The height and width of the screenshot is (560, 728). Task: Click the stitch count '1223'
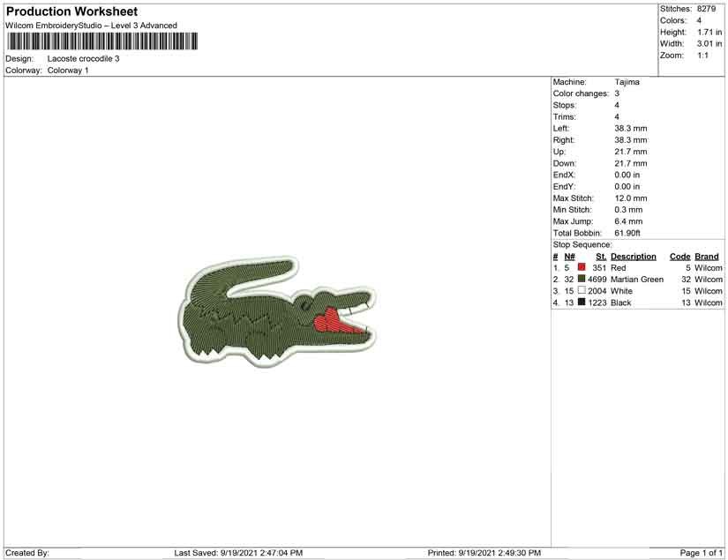pyautogui.click(x=597, y=302)
